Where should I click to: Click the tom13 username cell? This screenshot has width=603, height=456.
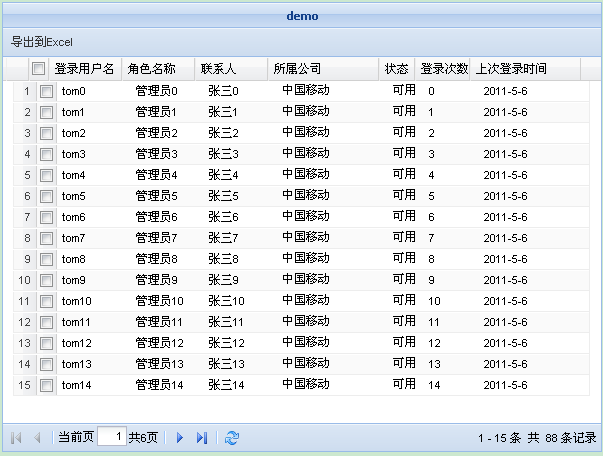(77, 364)
